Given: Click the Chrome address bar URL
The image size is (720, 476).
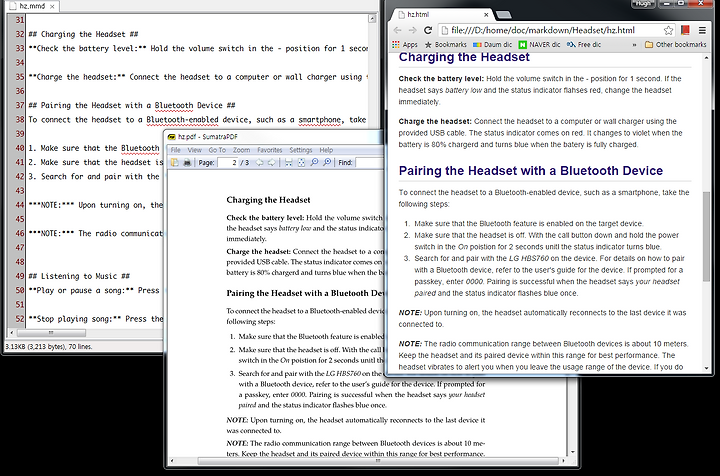Looking at the screenshot, I should (543, 30).
